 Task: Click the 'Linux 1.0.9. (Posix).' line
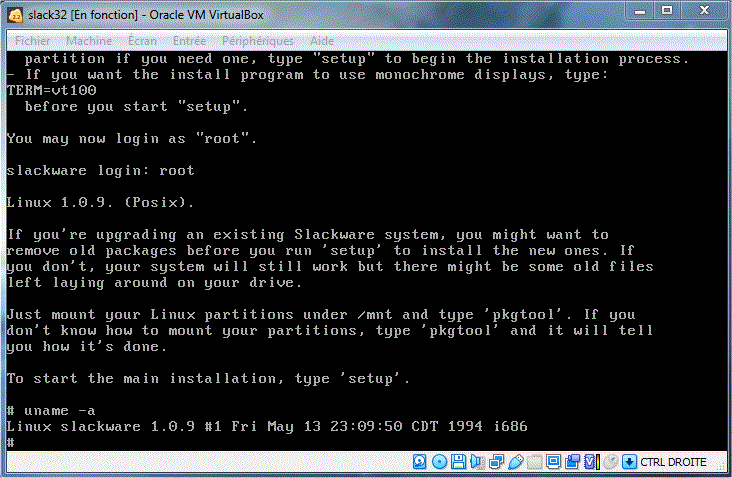[100, 203]
